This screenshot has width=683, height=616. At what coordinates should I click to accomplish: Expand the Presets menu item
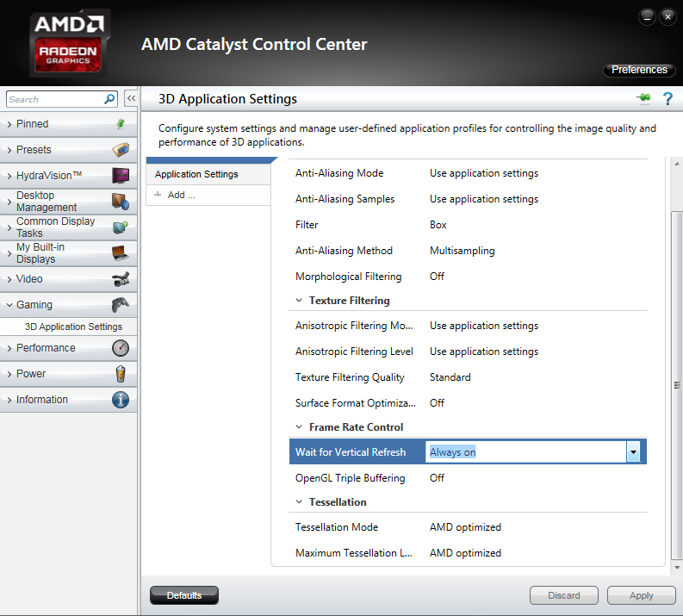click(34, 150)
